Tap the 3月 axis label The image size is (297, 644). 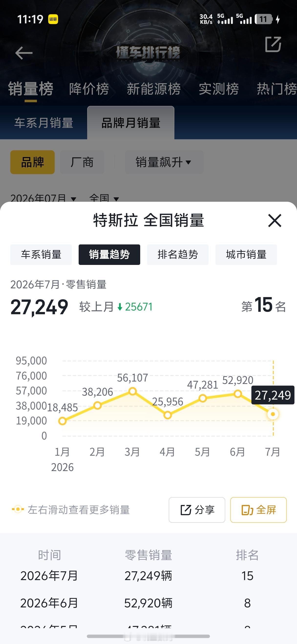[132, 452]
